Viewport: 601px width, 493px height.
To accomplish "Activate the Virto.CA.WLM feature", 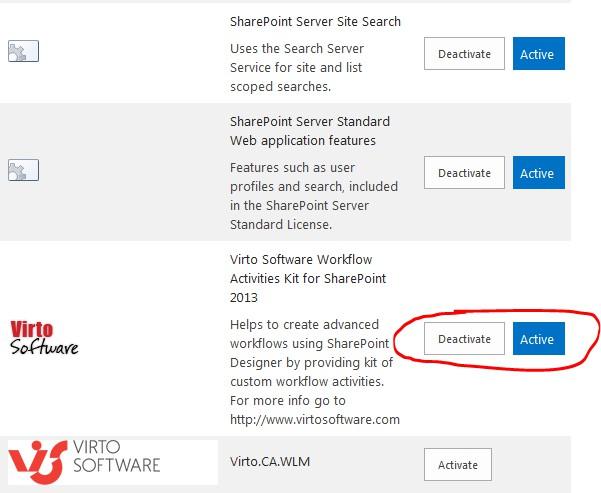I will 458,465.
